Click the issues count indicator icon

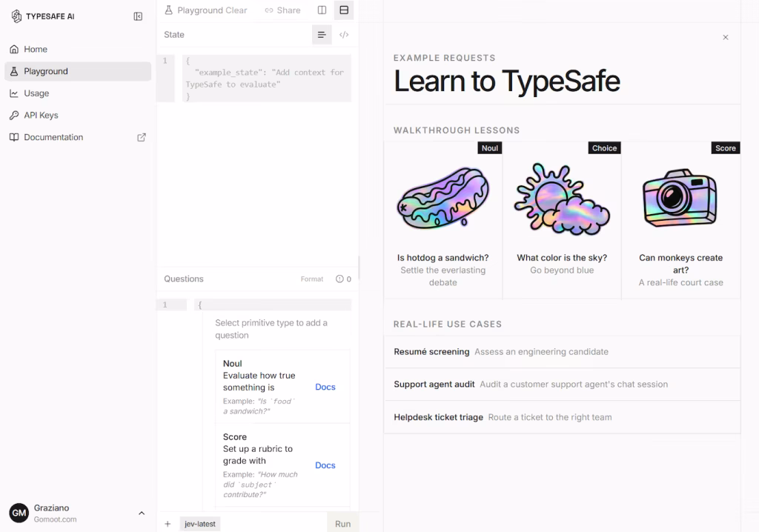click(x=339, y=279)
